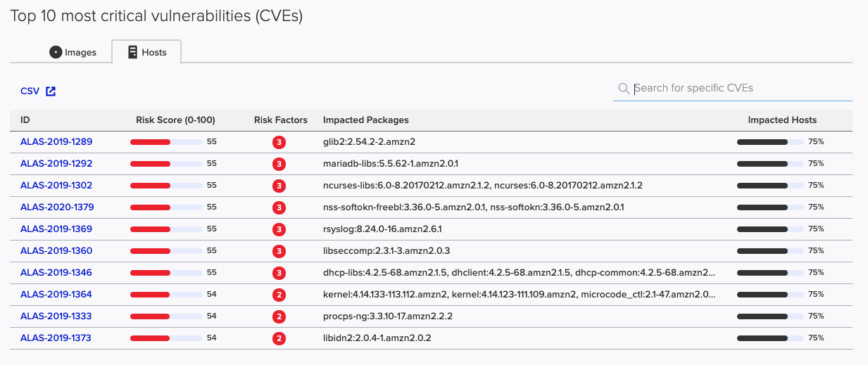Open the ALAS-2019-1364 vulnerability link
868x365 pixels.
pos(56,295)
